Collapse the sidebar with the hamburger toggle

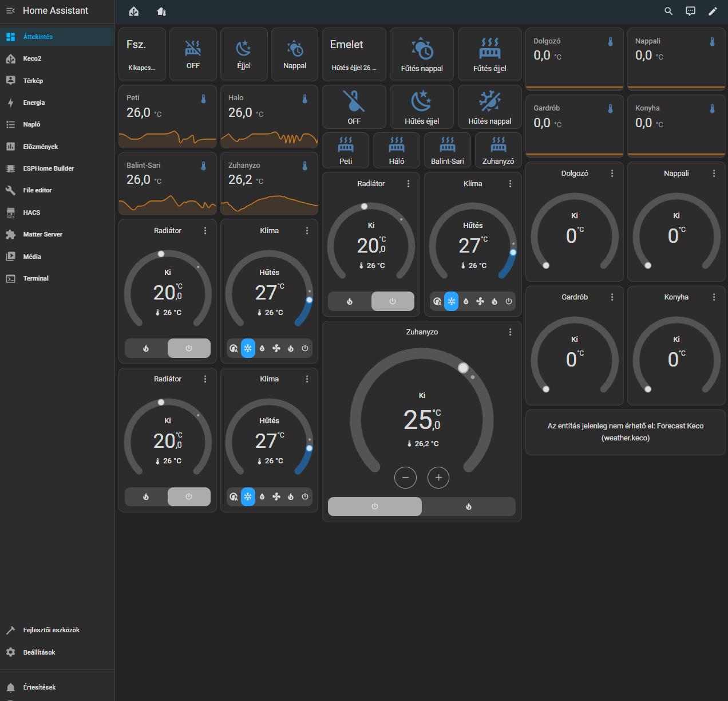click(10, 11)
